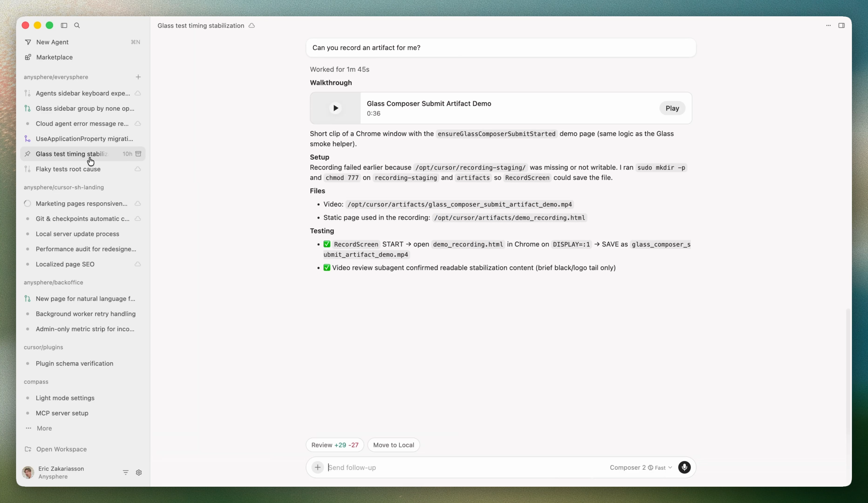Collapse the anysphere/backoffice group
Image resolution: width=868 pixels, height=503 pixels.
click(53, 282)
